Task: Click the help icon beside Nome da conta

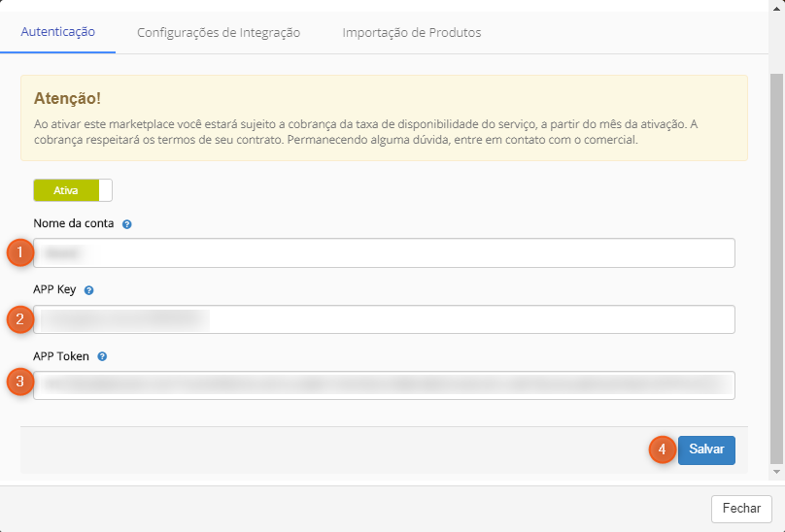Action: click(127, 224)
